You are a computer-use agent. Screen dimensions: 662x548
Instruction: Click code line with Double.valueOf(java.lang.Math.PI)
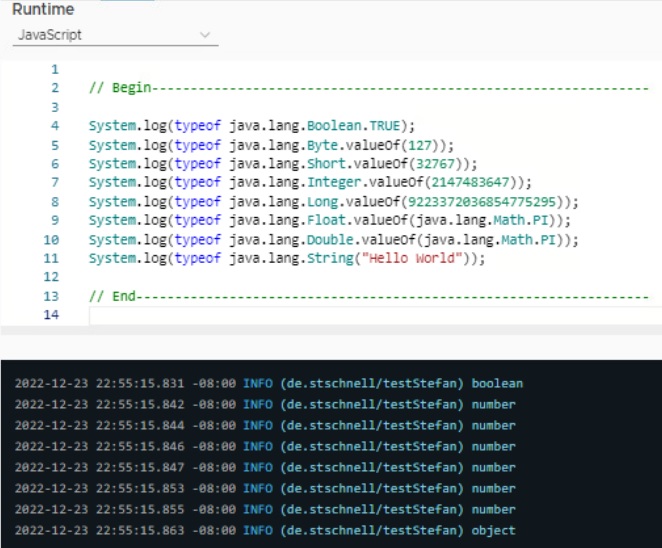click(334, 240)
